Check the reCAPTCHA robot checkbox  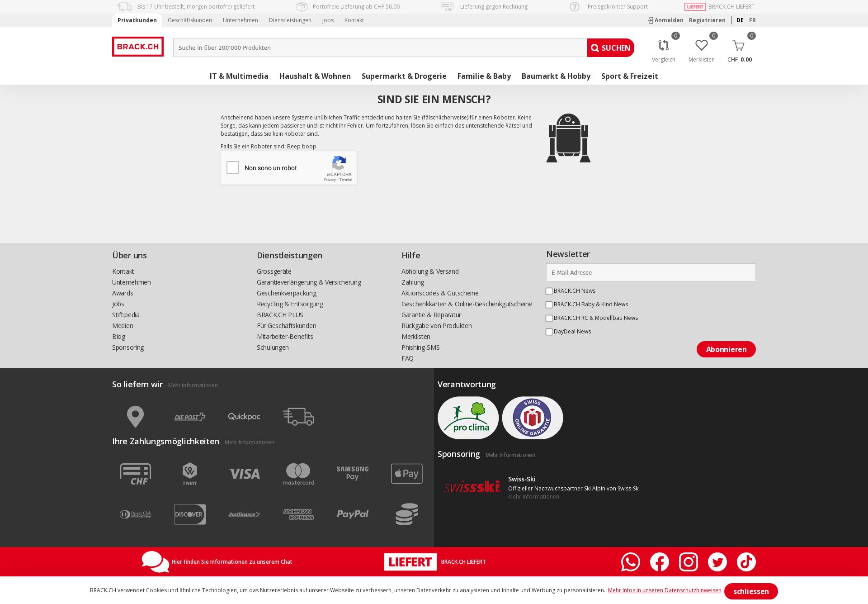tap(233, 167)
